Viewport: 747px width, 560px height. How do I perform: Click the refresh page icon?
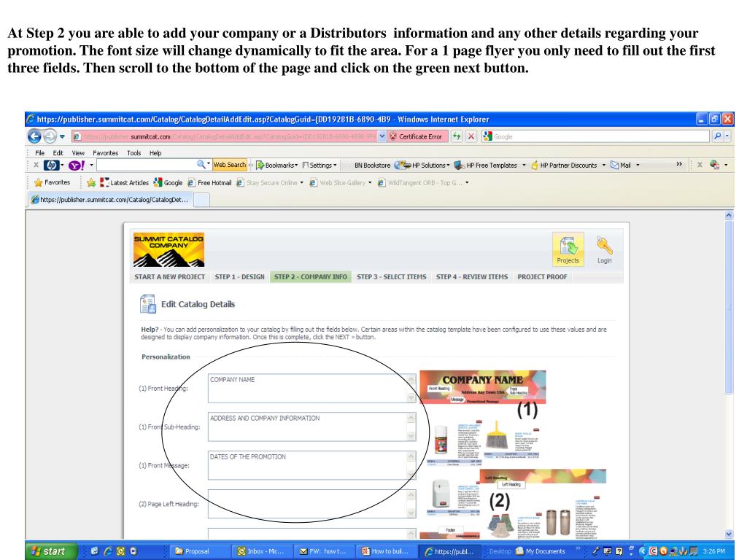click(457, 136)
